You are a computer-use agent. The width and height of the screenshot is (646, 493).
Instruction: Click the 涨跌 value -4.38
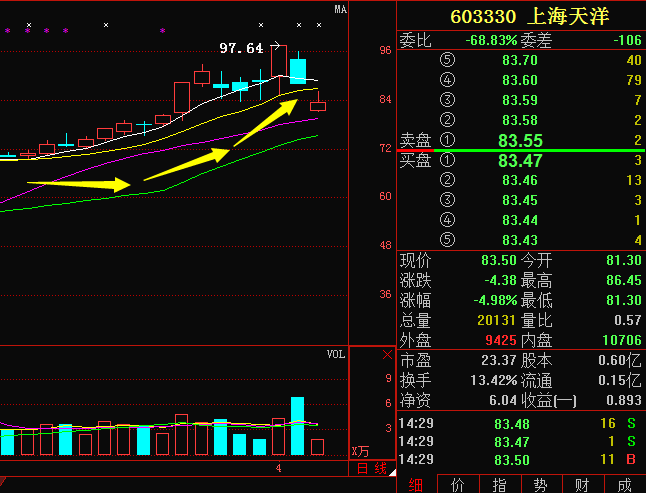501,280
